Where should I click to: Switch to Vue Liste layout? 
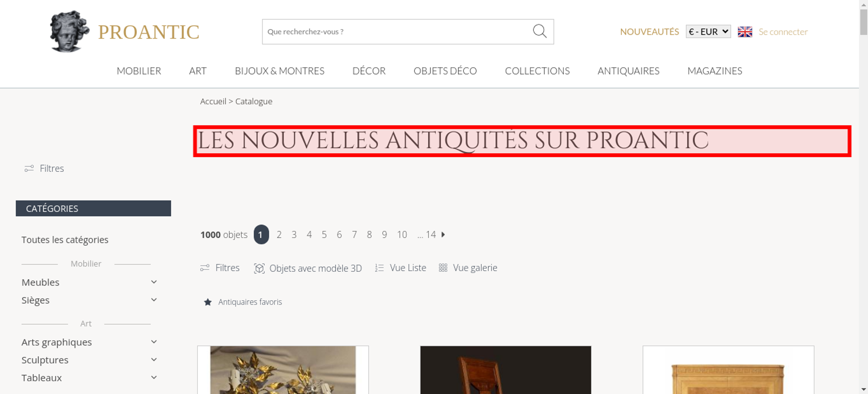tap(401, 268)
